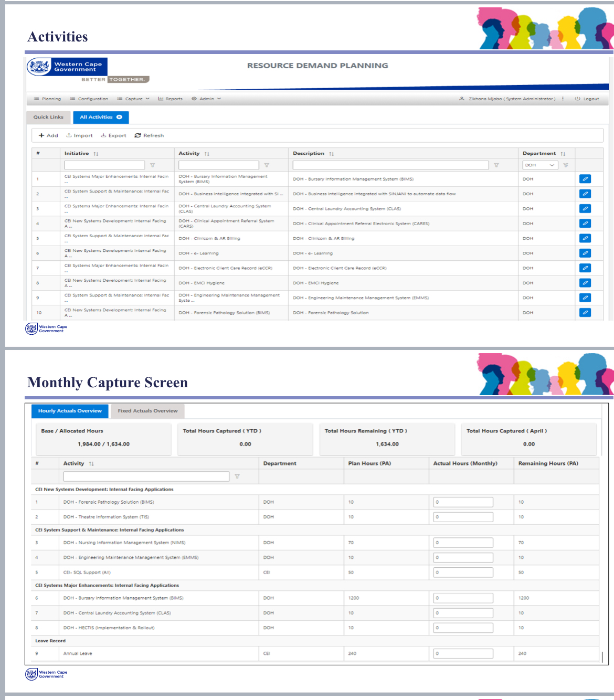Close the All Activities tab with x icon
The width and height of the screenshot is (614, 700).
120,117
